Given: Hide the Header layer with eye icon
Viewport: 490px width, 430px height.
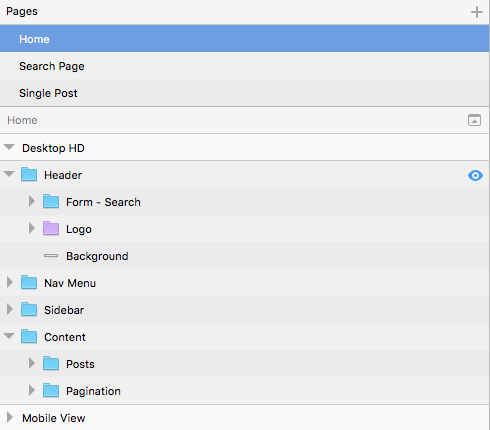Looking at the screenshot, I should [475, 175].
